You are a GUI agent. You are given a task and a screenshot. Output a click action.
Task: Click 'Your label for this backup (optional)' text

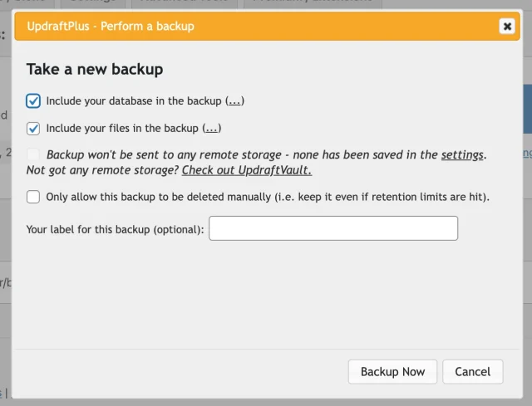(x=116, y=229)
